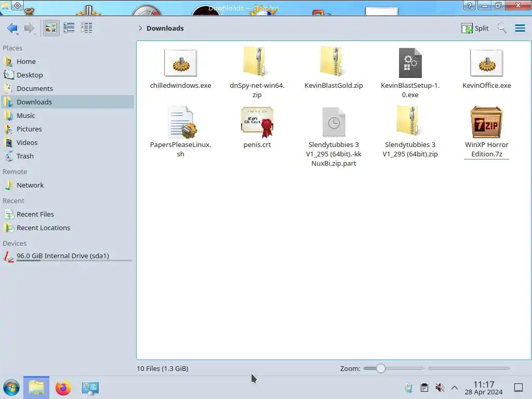Image resolution: width=532 pixels, height=399 pixels.
Task: Click the free space bar in status bar
Action: click(469, 368)
